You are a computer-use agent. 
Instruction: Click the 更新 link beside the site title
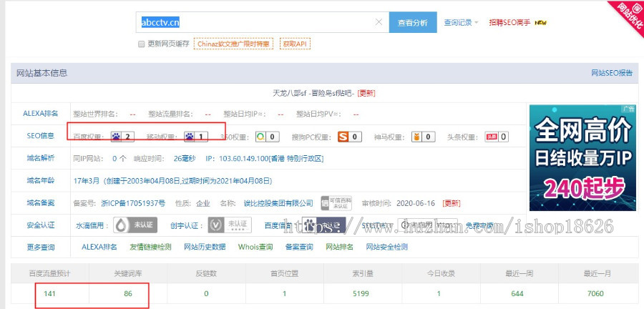(366, 93)
